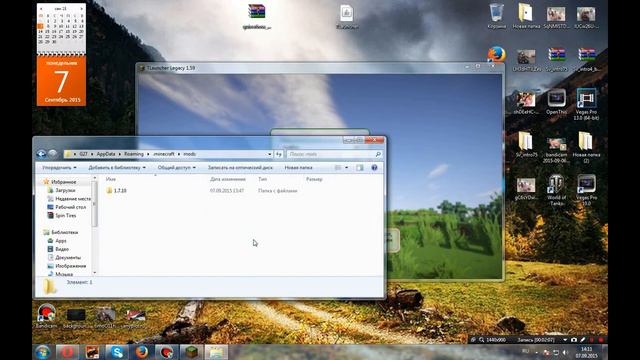Open the Видео library in navigation pane
Image resolution: width=640 pixels, height=360 pixels.
pos(58,249)
